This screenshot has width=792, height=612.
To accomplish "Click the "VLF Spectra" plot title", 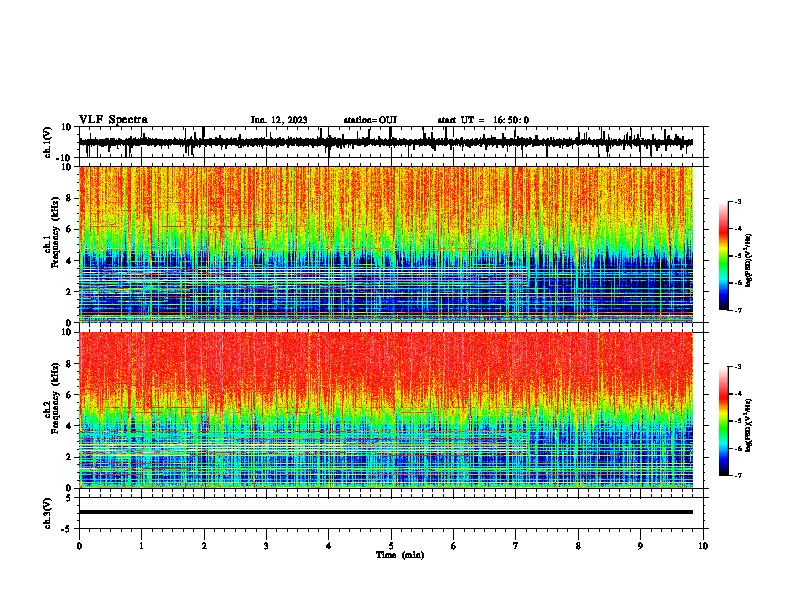I will [113, 120].
